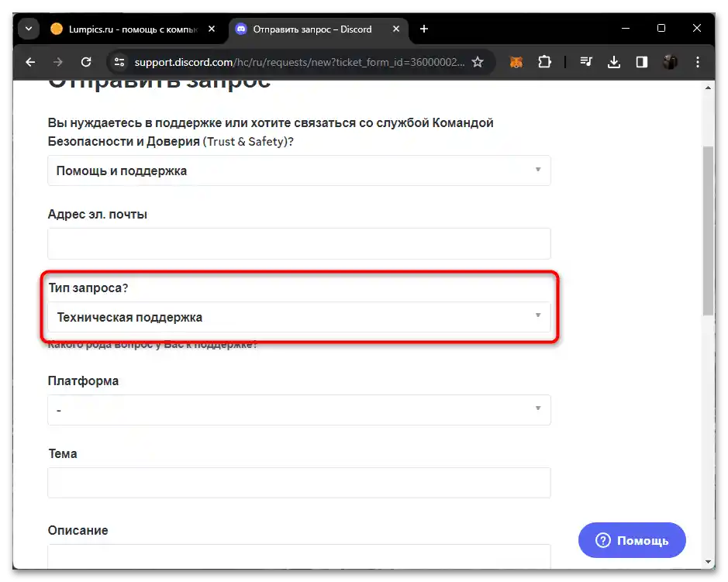Change the Тип запроса dropdown from Техническая поддержка
The width and height of the screenshot is (728, 582).
click(299, 317)
